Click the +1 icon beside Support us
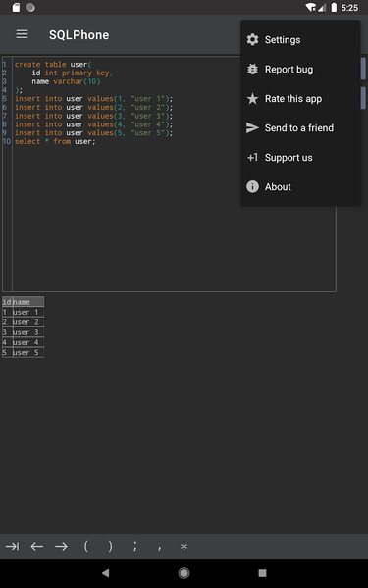 click(x=252, y=157)
